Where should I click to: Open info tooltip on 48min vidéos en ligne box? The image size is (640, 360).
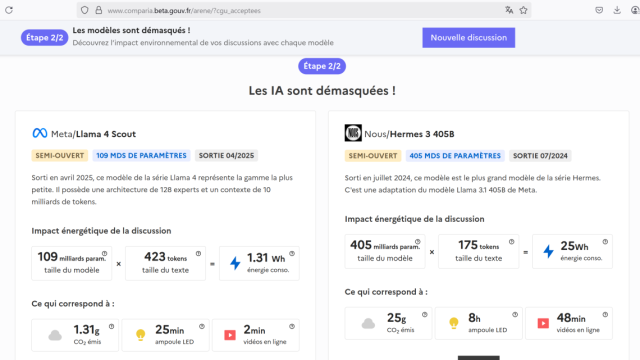click(605, 315)
